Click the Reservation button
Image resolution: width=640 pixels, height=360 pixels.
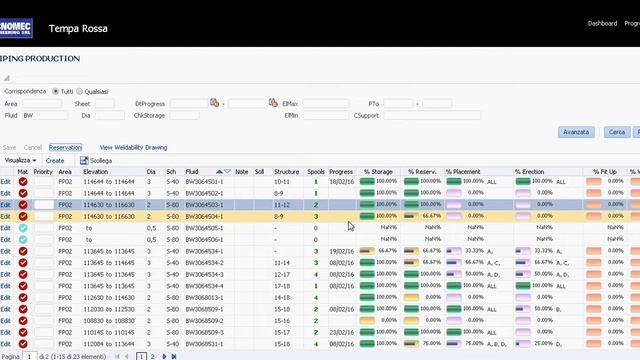[65, 147]
